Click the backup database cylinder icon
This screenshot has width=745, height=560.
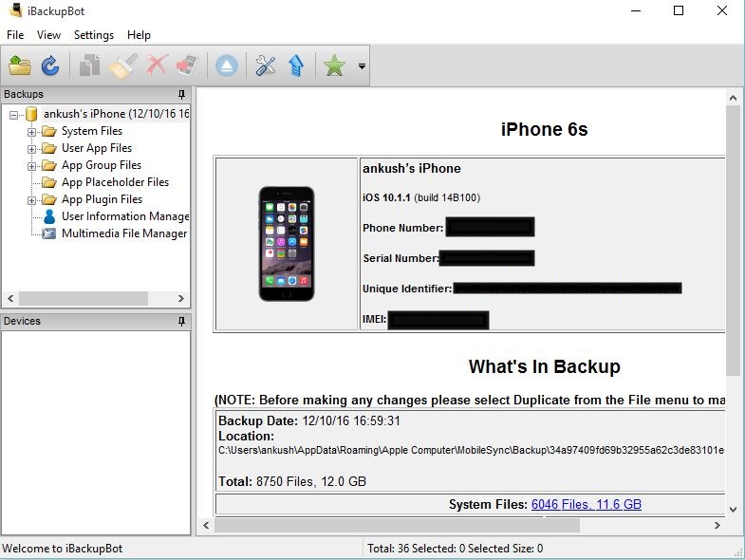click(31, 114)
